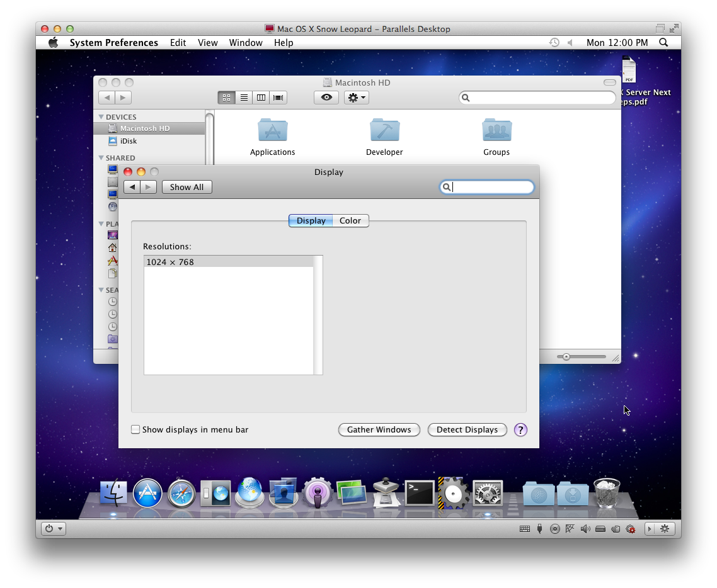Click the Show All button
717x588 pixels.
coord(186,187)
